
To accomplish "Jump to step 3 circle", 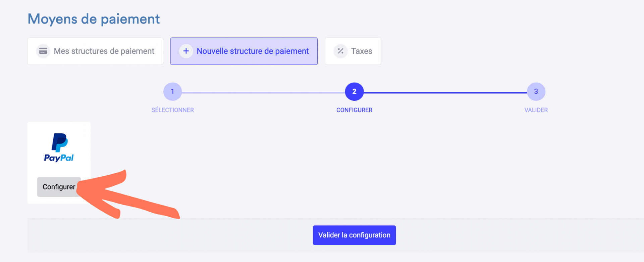I will [536, 91].
